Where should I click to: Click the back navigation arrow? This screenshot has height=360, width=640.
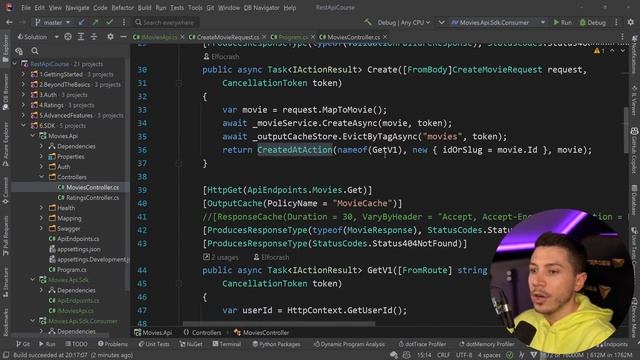pyautogui.click(x=9, y=22)
